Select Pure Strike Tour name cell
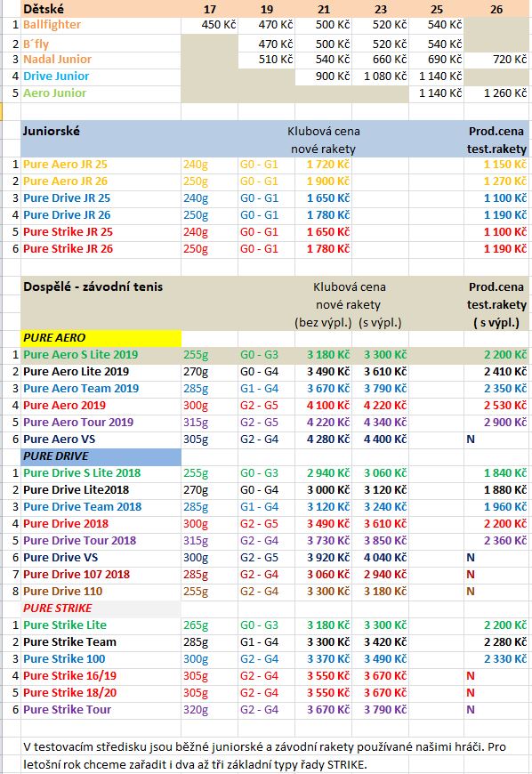 pos(101,710)
